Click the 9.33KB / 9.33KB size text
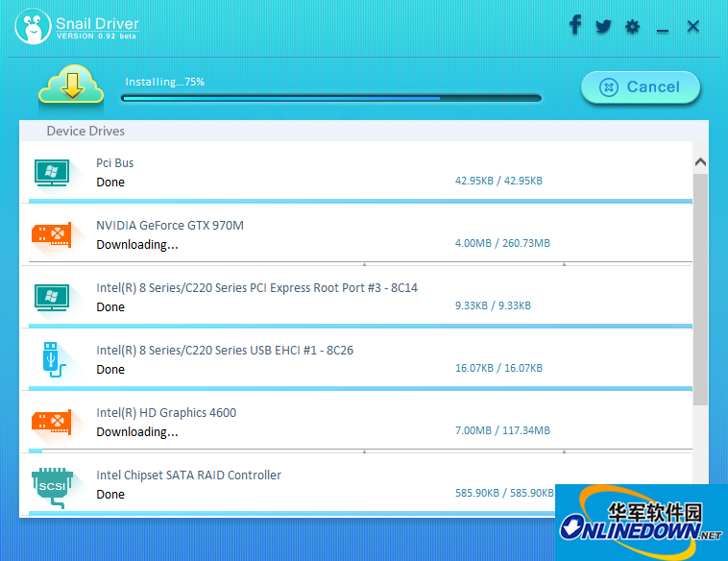Screen dimensions: 728x561 (x=493, y=305)
